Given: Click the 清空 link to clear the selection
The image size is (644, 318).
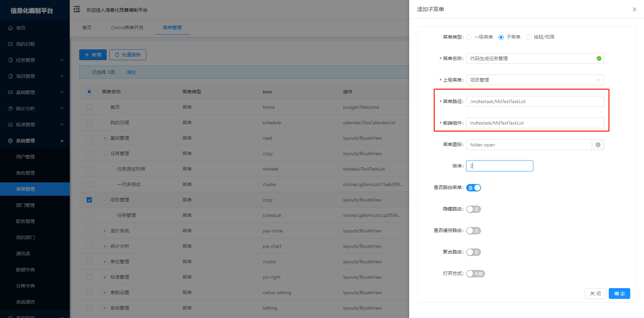Looking at the screenshot, I should click(131, 72).
